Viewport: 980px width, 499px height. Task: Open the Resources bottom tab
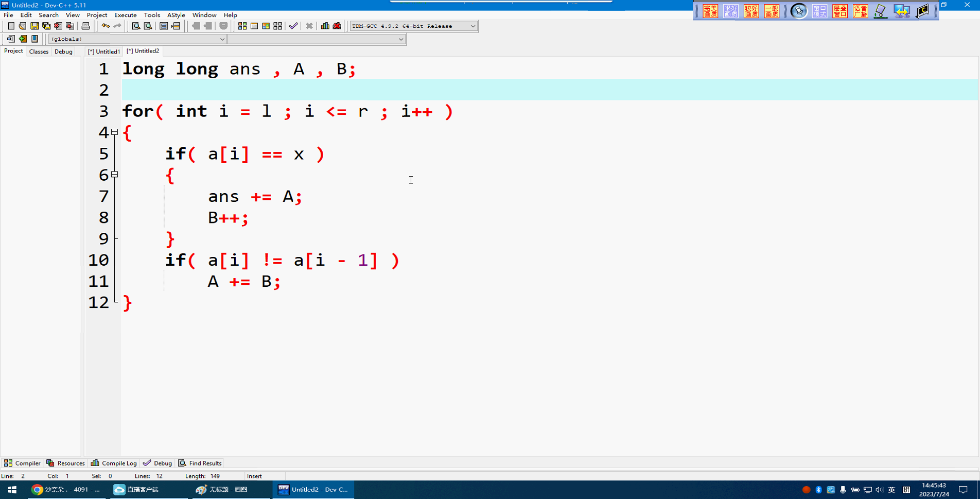(x=65, y=463)
